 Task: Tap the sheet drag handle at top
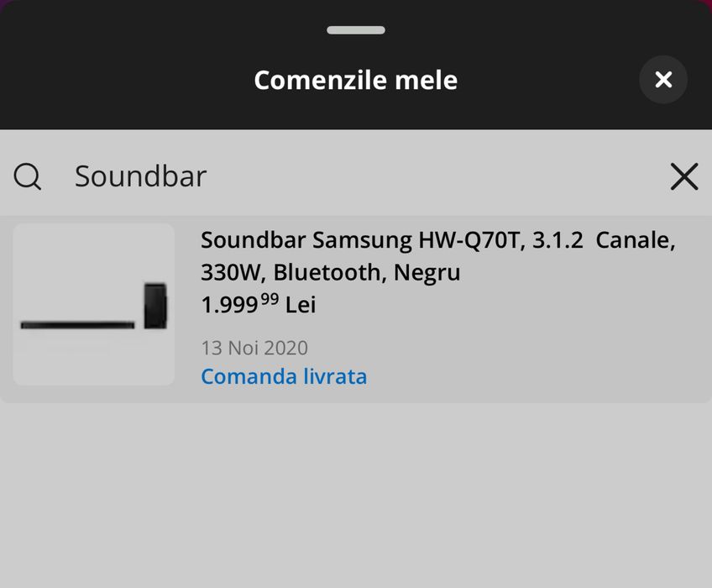click(356, 30)
